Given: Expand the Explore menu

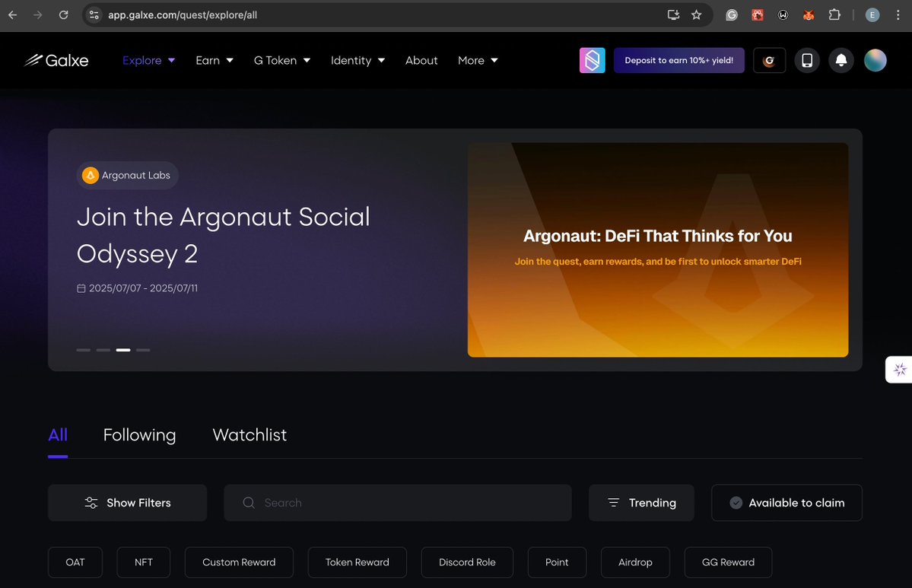Looking at the screenshot, I should tap(148, 61).
